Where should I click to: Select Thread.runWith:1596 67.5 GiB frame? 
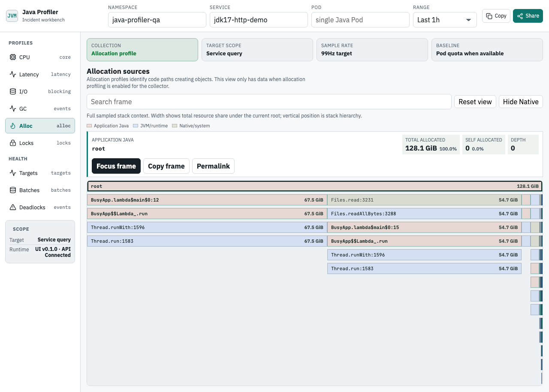(x=207, y=227)
